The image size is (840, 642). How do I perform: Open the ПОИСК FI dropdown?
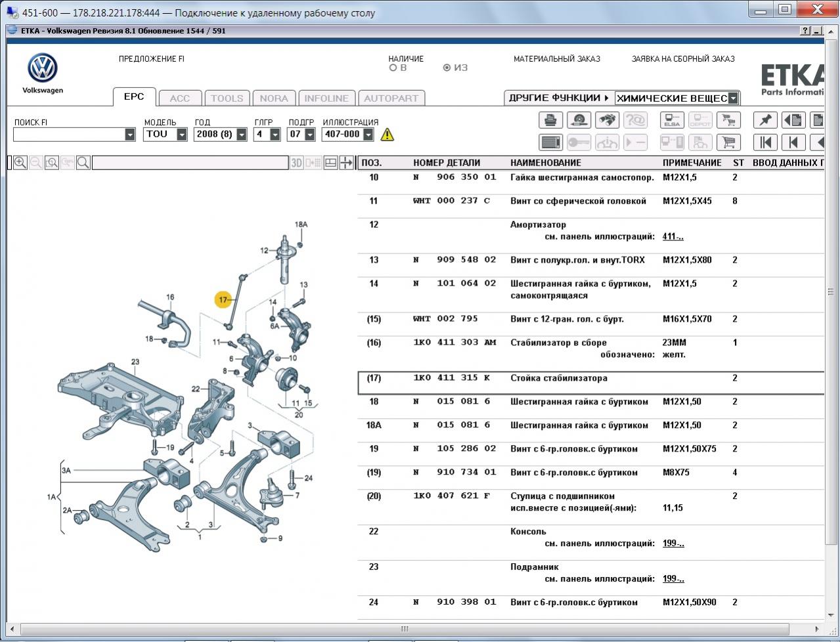click(x=129, y=135)
